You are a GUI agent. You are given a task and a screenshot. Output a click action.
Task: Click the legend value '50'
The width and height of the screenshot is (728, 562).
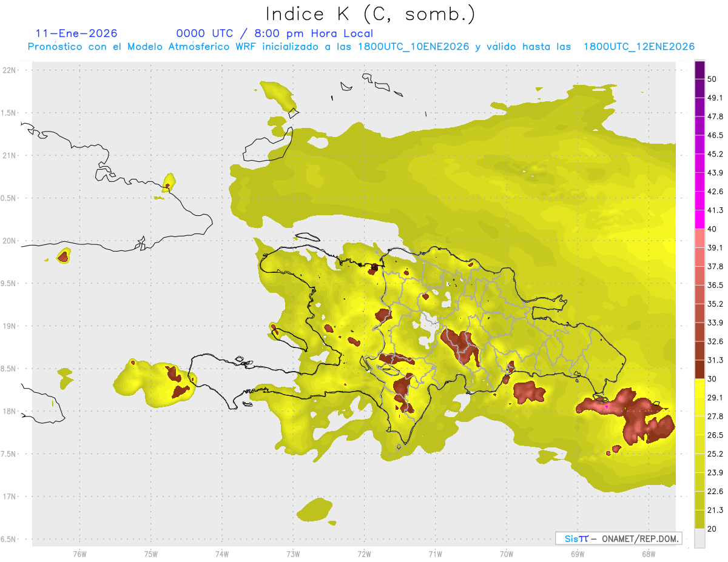click(x=712, y=79)
